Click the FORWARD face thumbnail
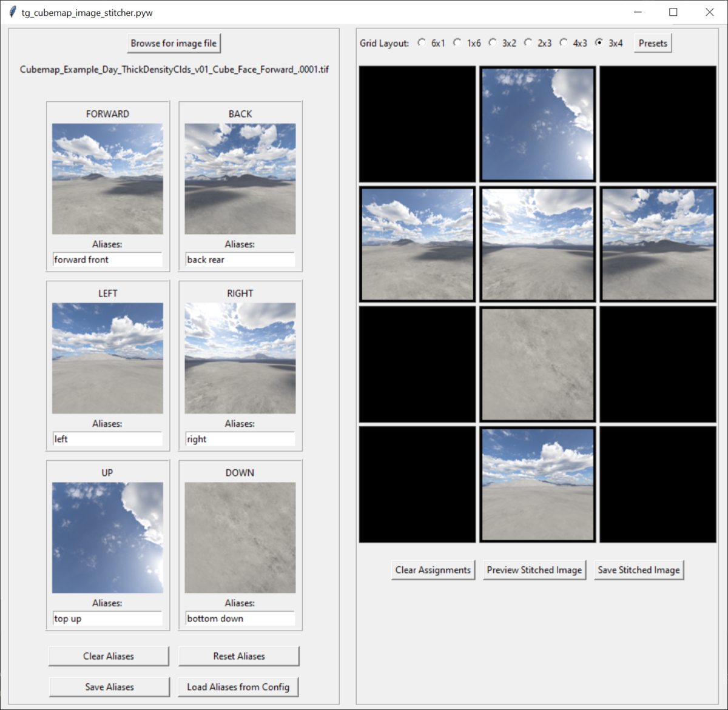 tap(107, 179)
